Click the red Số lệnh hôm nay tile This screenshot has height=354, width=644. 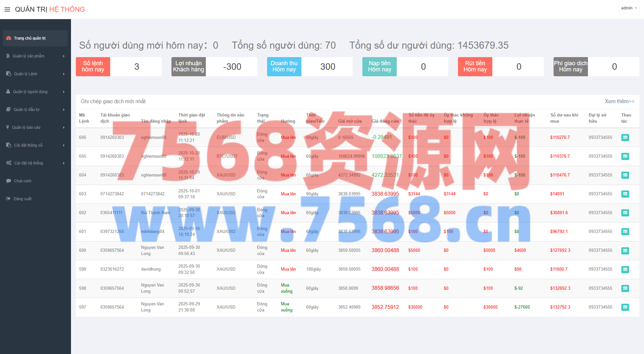[x=93, y=67]
